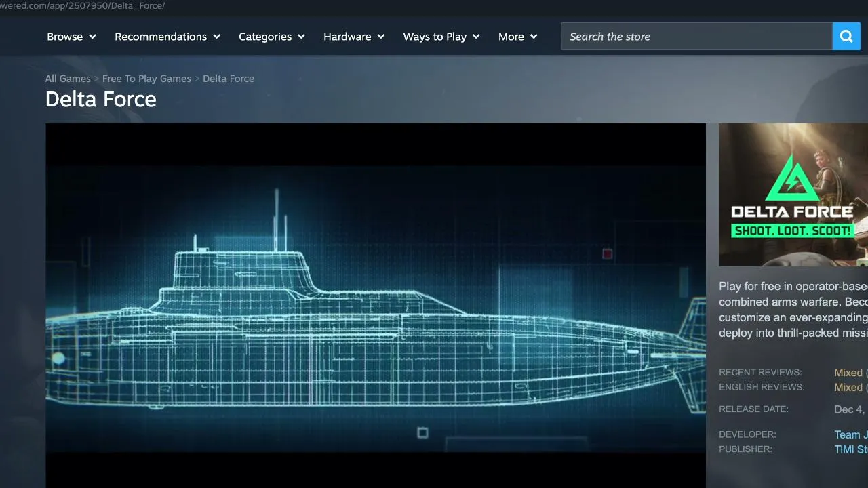Click the blue magnifier search button
The height and width of the screenshot is (488, 868).
point(846,37)
